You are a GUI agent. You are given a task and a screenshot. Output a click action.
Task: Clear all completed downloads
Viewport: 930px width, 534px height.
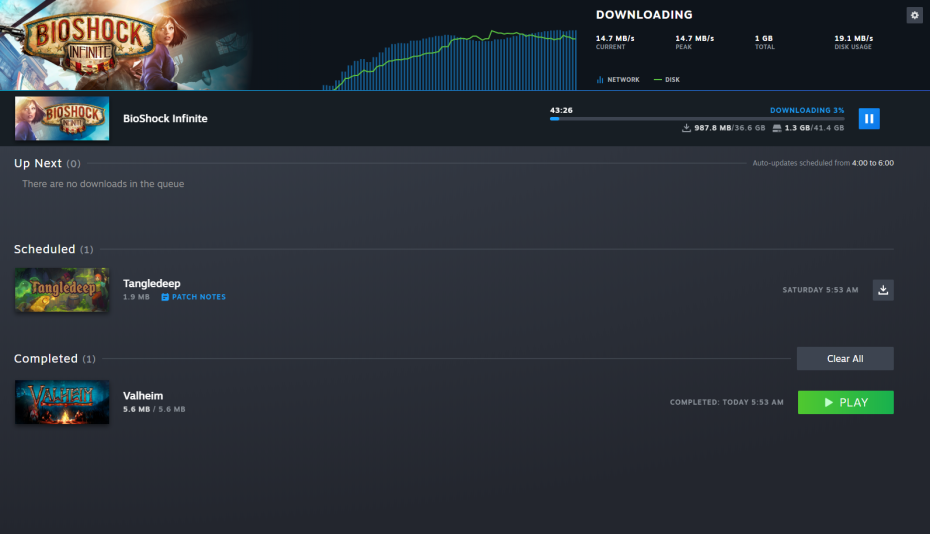(845, 359)
